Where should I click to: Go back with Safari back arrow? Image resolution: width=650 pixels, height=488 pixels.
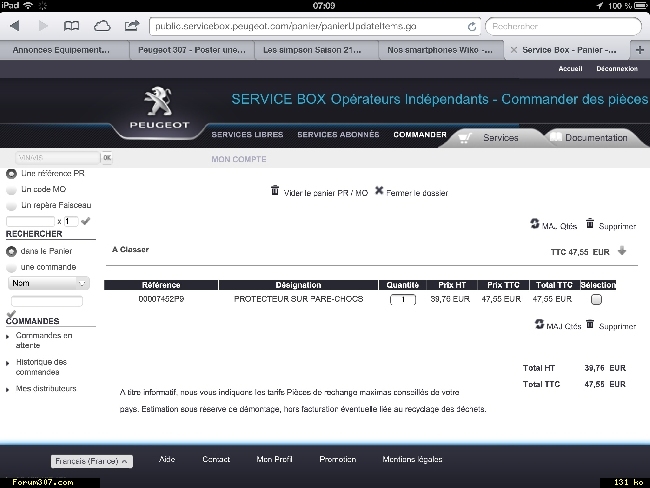(15, 26)
